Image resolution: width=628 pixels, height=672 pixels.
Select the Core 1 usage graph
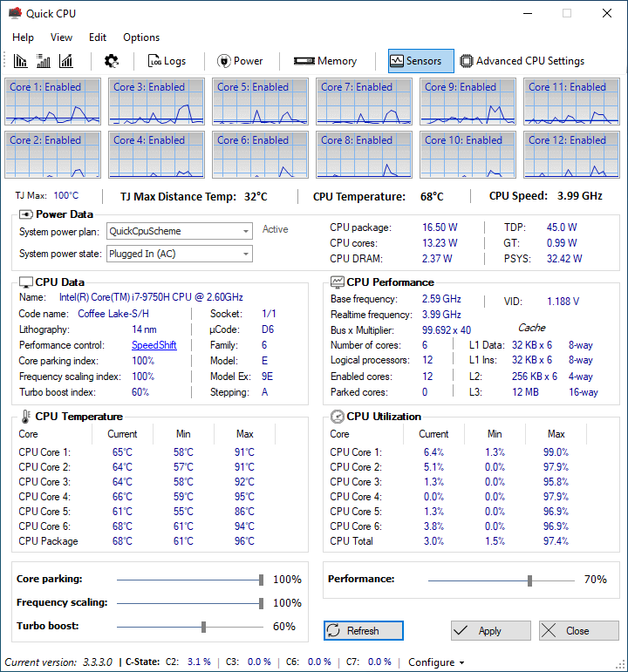click(x=52, y=102)
